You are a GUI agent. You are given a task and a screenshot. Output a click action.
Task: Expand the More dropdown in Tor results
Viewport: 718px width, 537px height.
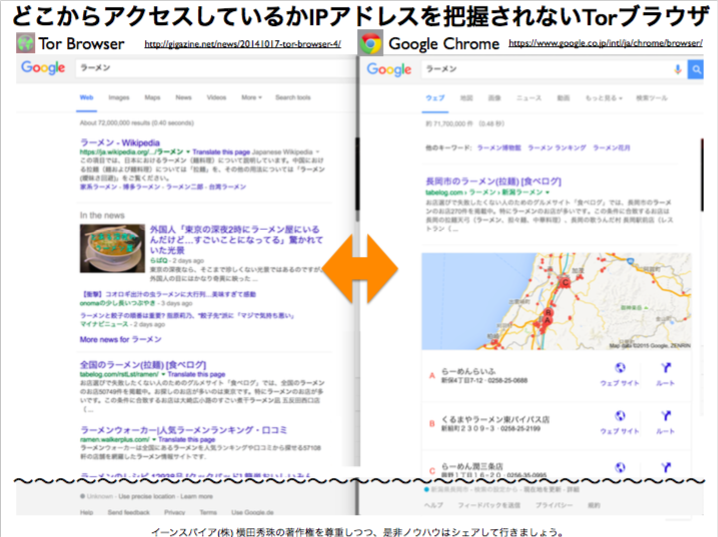pyautogui.click(x=251, y=98)
